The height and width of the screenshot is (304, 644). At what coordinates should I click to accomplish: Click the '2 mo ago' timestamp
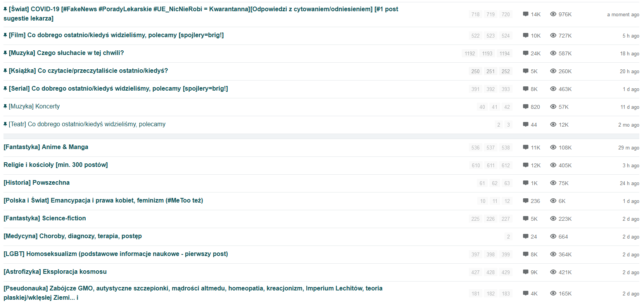coord(628,125)
